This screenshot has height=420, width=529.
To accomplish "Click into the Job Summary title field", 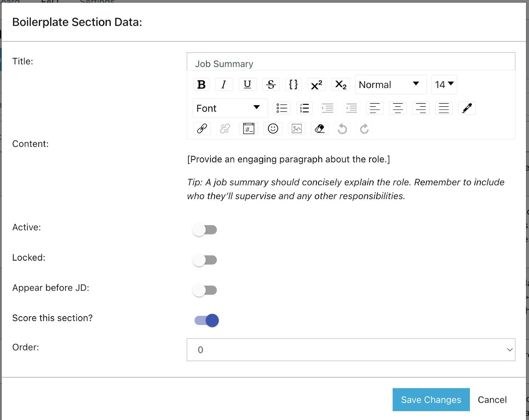I will tap(351, 63).
